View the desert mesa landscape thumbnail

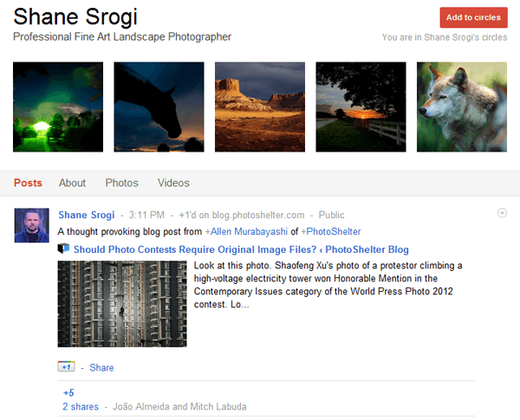click(259, 107)
